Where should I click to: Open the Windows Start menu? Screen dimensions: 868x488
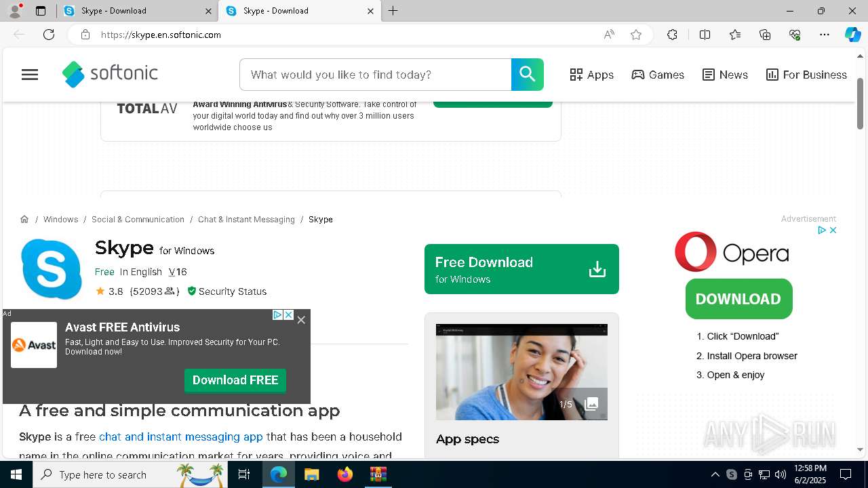click(x=16, y=474)
